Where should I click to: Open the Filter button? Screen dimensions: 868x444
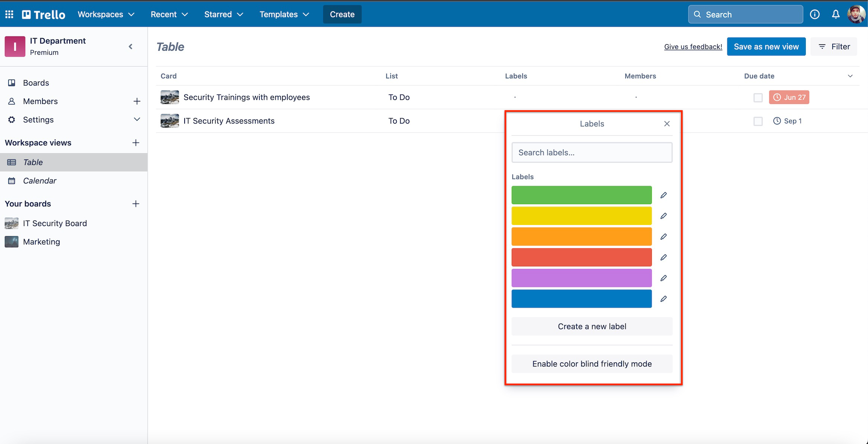[834, 47]
